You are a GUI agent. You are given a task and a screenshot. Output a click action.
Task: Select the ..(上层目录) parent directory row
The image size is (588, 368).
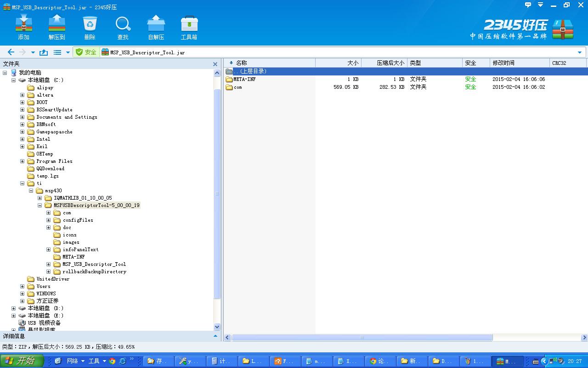(406, 71)
